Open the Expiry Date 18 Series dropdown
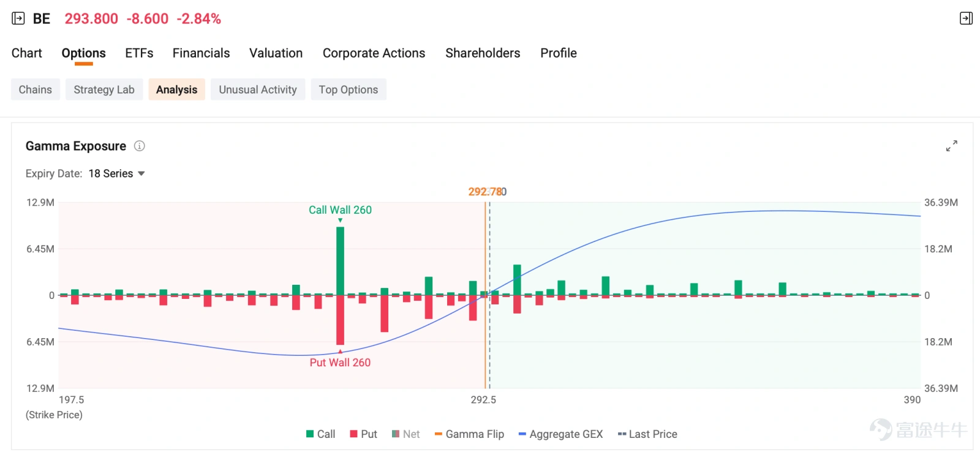 tap(116, 173)
